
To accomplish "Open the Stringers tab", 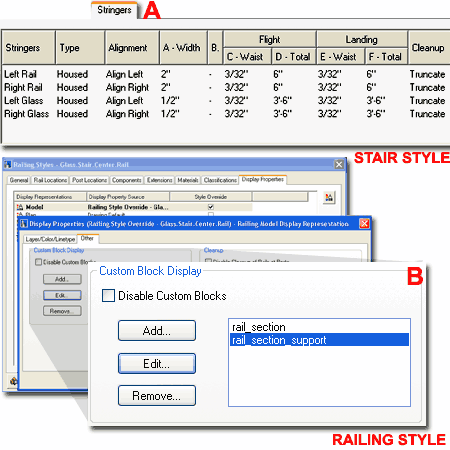I will pos(114,10).
